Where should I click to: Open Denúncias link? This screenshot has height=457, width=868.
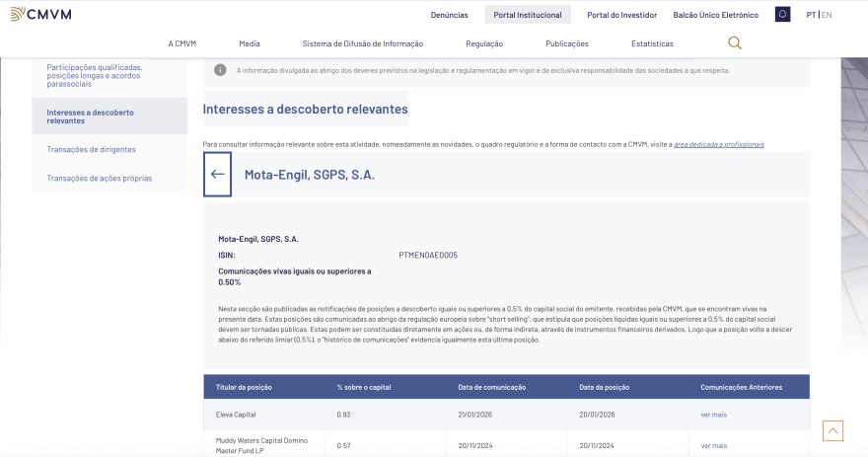point(450,15)
